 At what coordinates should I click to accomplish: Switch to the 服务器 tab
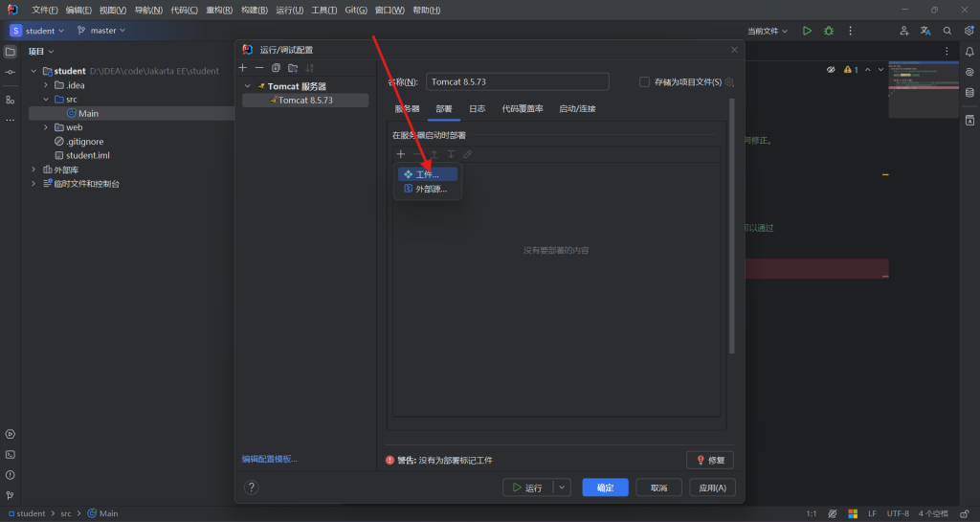(407, 109)
